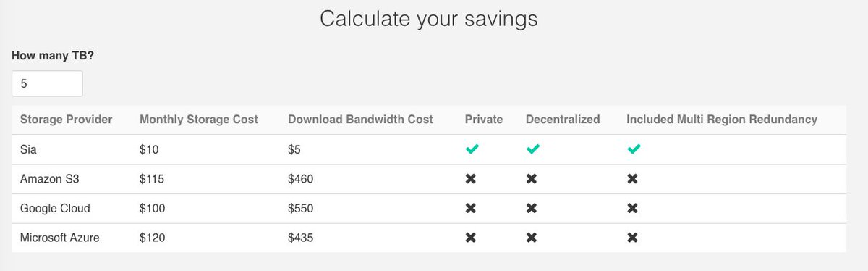Select the Storage Provider column header
The height and width of the screenshot is (271, 868).
66,119
